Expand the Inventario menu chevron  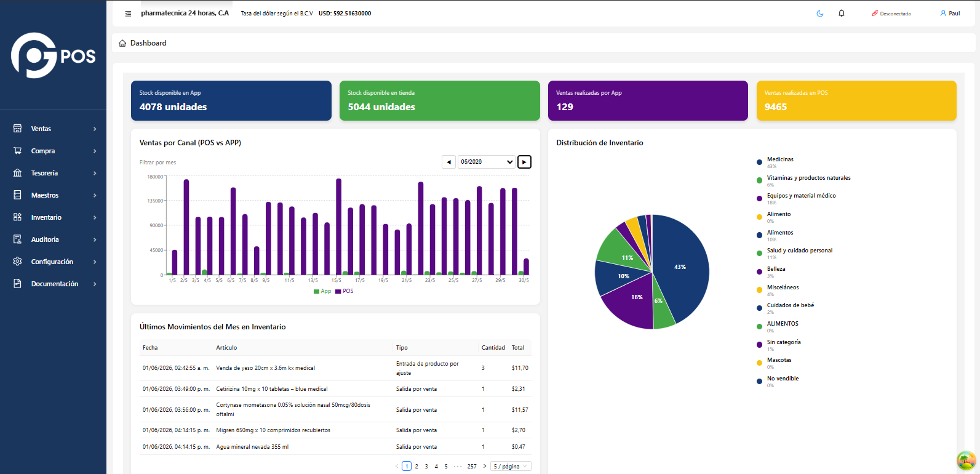coord(95,217)
